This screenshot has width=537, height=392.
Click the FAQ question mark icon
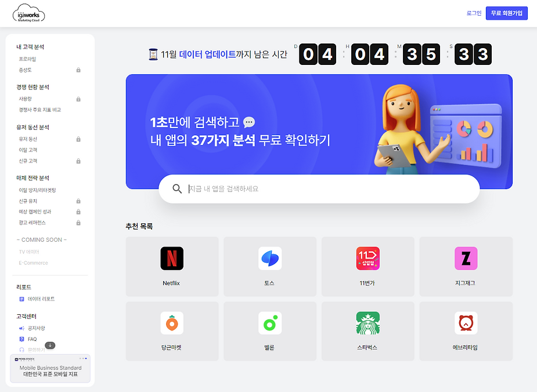[21, 339]
